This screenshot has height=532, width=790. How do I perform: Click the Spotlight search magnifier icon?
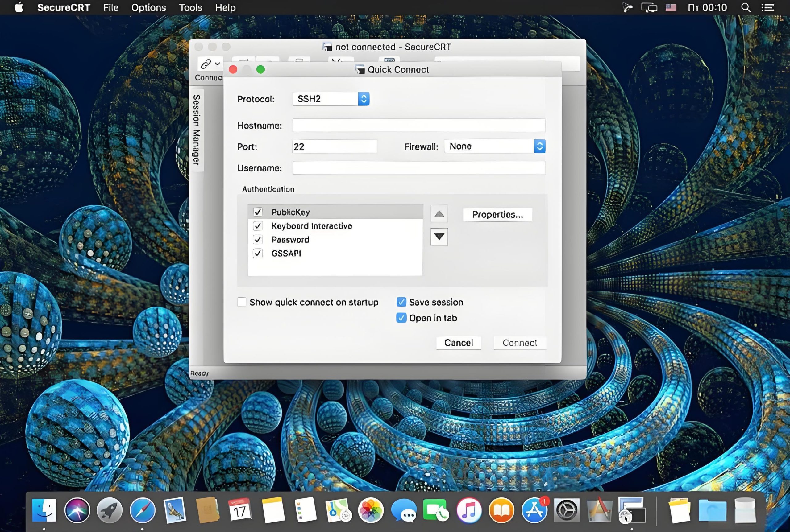(x=746, y=7)
